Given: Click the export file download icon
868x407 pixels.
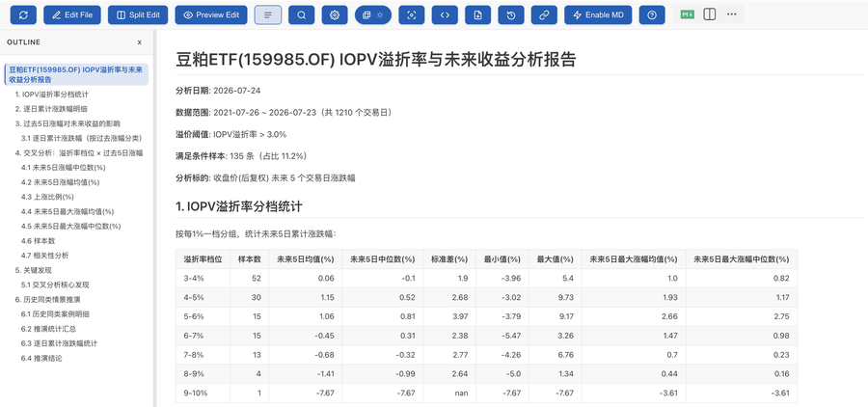Looking at the screenshot, I should [x=477, y=15].
